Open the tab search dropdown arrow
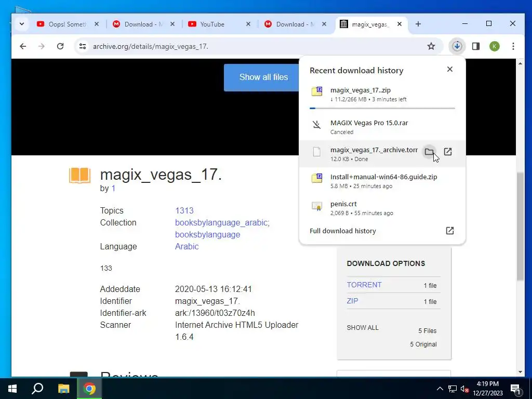Image resolution: width=532 pixels, height=399 pixels. tap(22, 24)
